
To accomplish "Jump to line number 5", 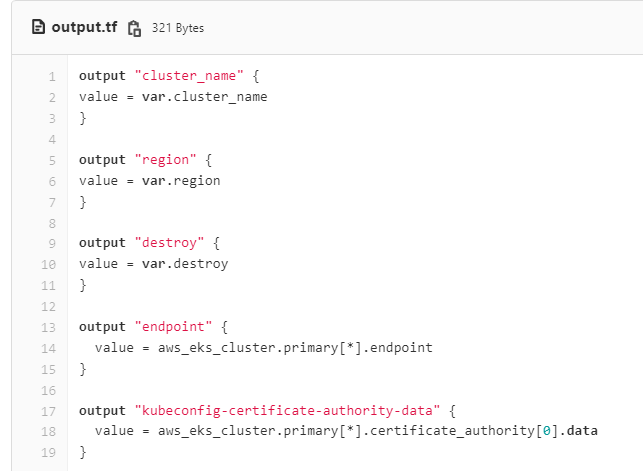I will point(51,160).
